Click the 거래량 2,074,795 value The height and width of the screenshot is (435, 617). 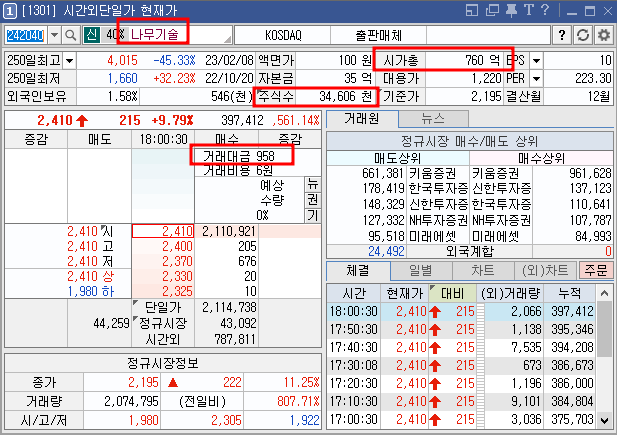pos(131,402)
